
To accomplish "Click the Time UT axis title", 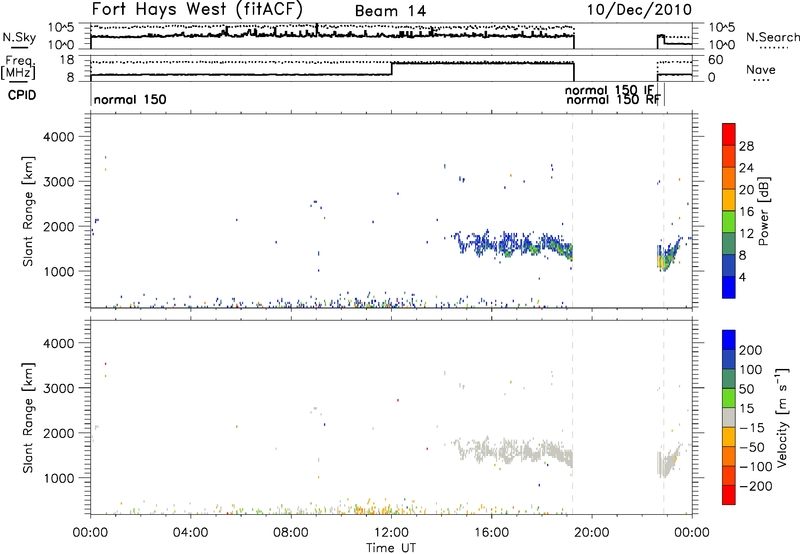I will tap(391, 548).
